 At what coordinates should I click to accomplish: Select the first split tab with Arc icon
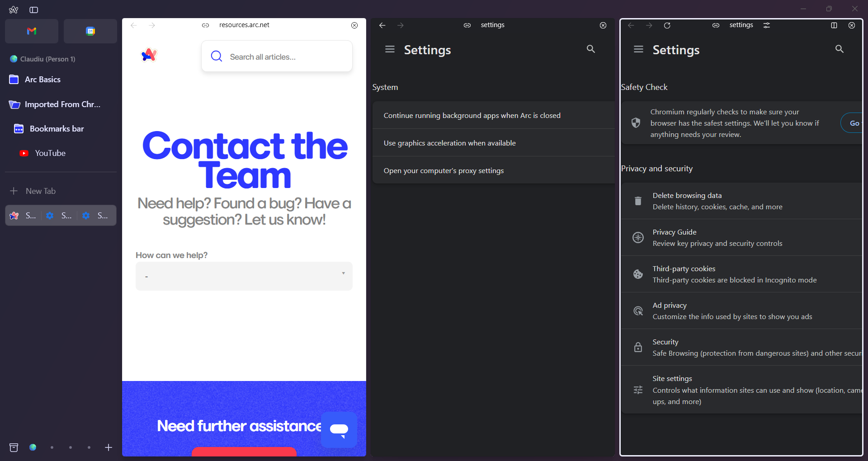24,216
